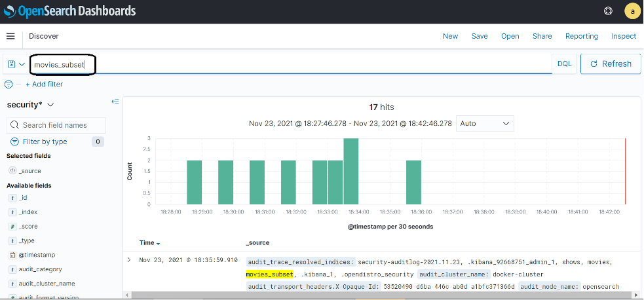Click the audit_trace_resolved_indices field label
644x300 pixels.
pos(301,262)
